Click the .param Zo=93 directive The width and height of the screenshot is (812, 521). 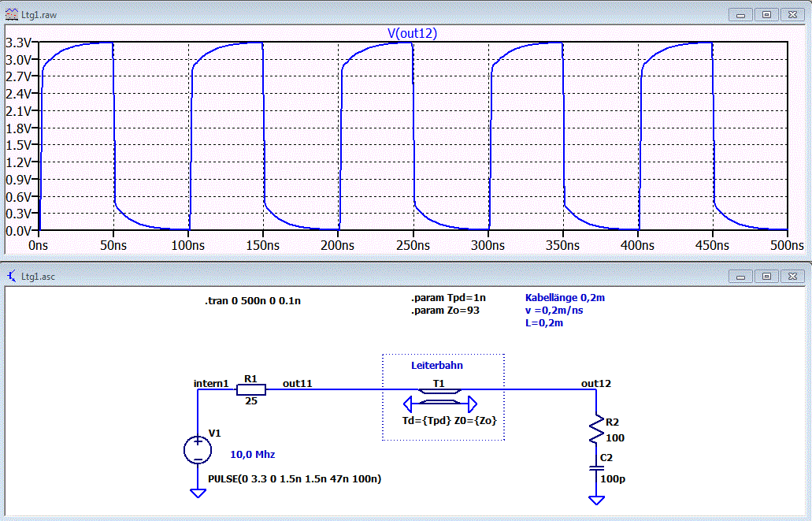(x=445, y=311)
